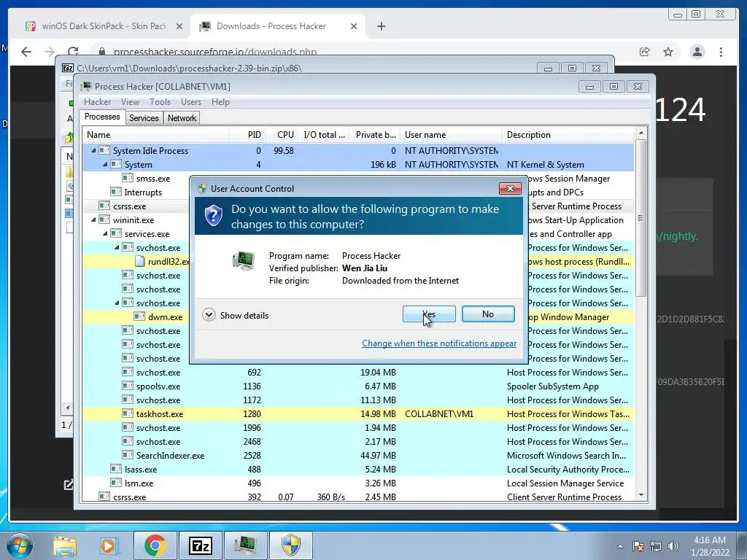This screenshot has height=560, width=747.
Task: Close the Downloads - Process Hacker tab
Action: click(354, 26)
